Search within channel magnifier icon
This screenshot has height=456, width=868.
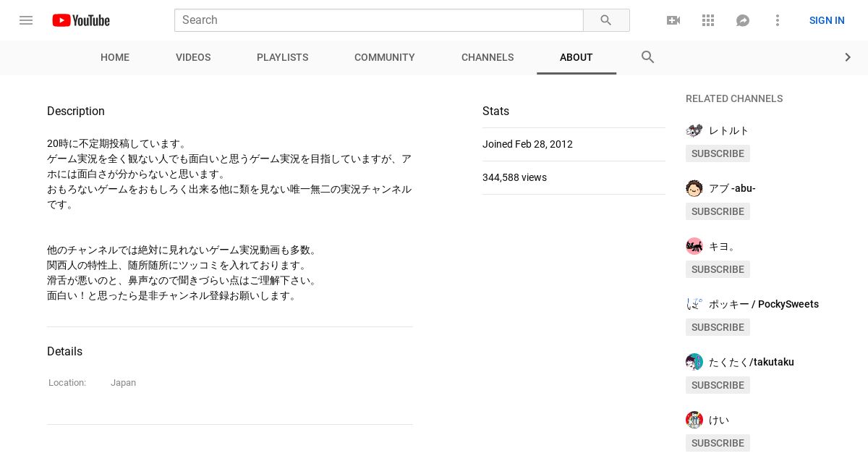pyautogui.click(x=648, y=57)
